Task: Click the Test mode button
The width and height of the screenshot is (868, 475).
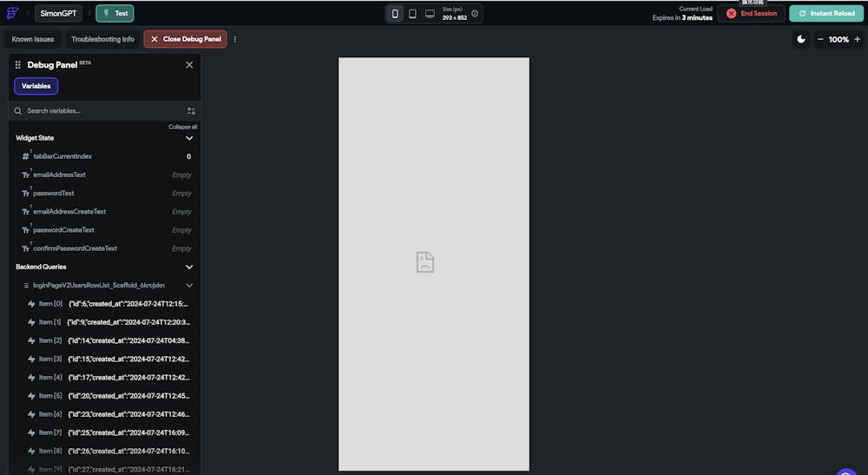Action: (115, 13)
